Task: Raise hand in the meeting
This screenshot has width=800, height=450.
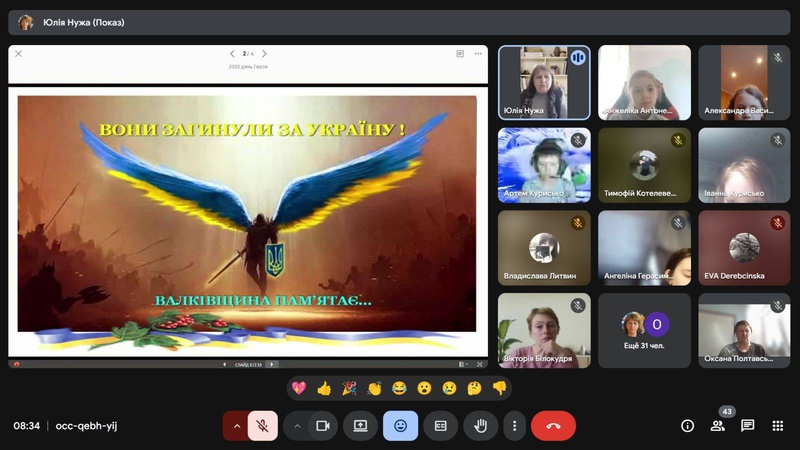Action: [x=481, y=426]
